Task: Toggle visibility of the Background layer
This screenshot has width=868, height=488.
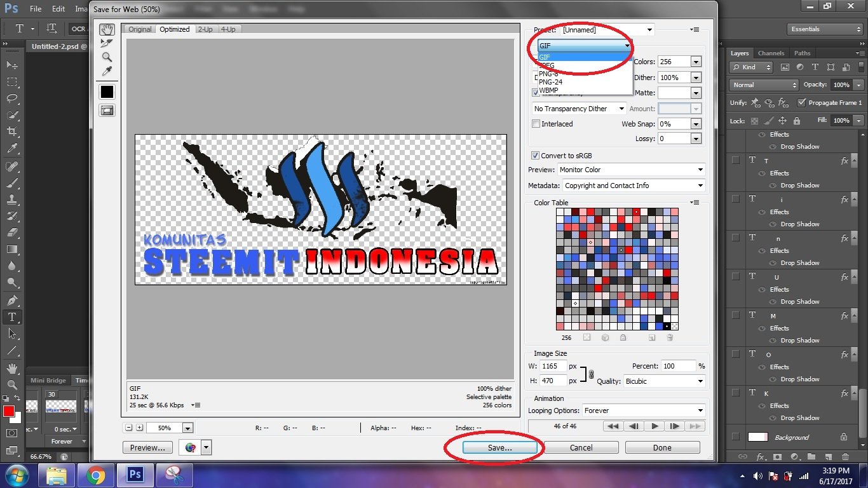Action: [x=736, y=437]
